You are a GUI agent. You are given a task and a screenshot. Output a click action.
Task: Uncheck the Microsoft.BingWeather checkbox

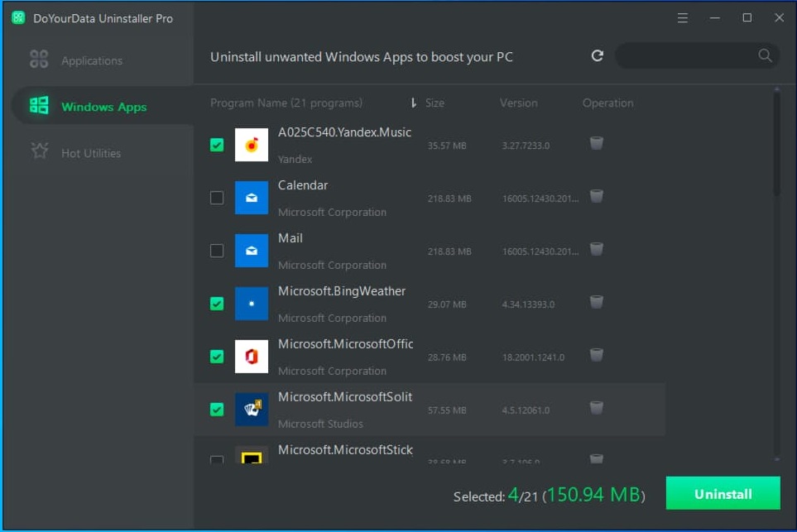point(217,304)
